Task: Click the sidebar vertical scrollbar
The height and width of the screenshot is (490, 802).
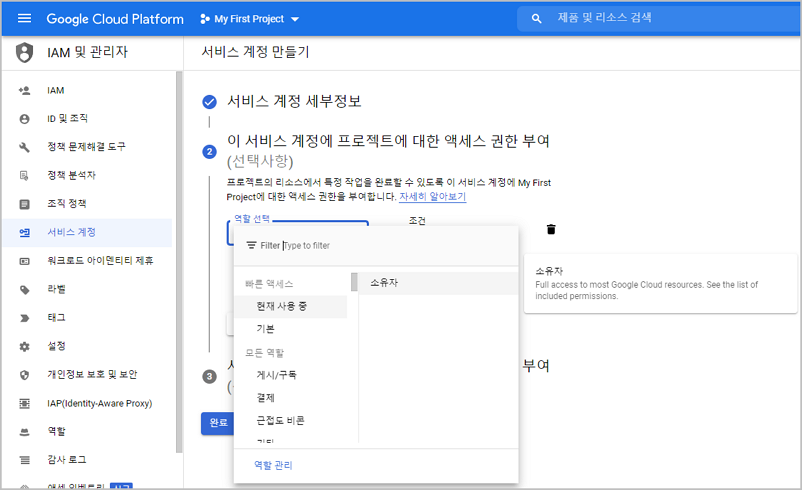Action: tap(179, 262)
